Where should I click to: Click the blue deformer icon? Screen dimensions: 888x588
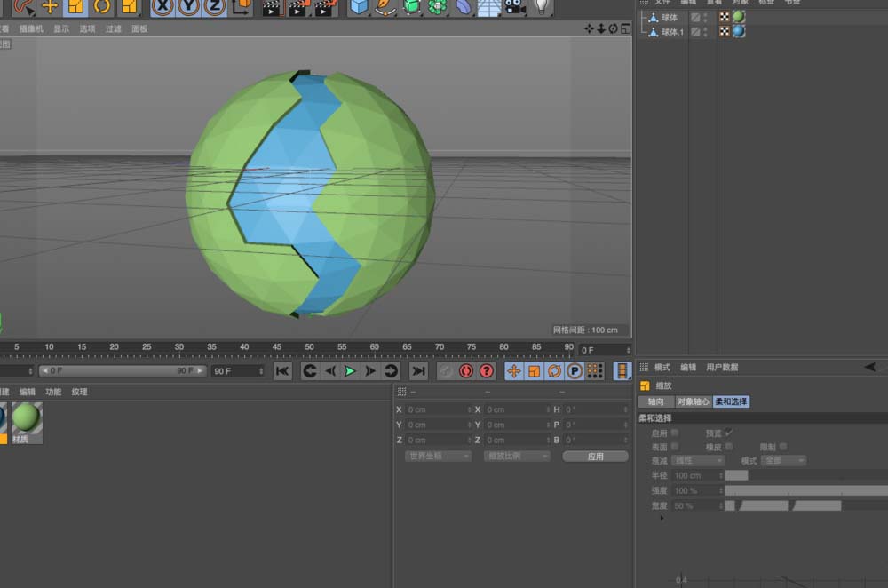[464, 7]
